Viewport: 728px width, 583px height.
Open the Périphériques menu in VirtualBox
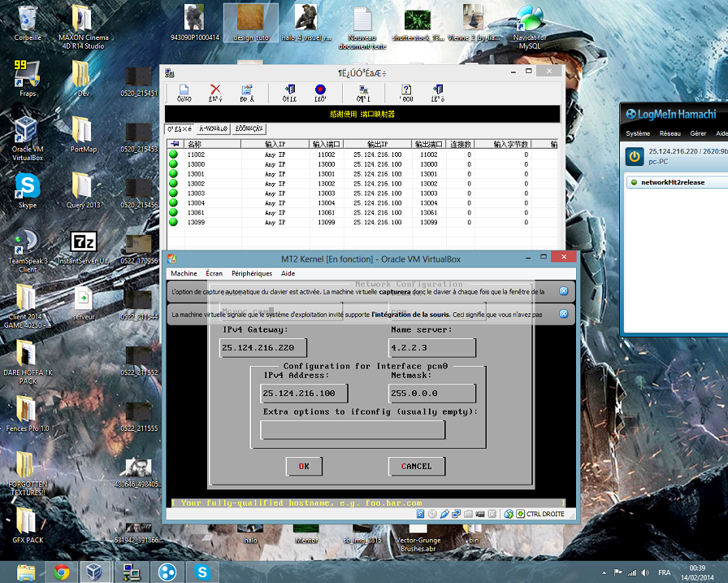[252, 273]
